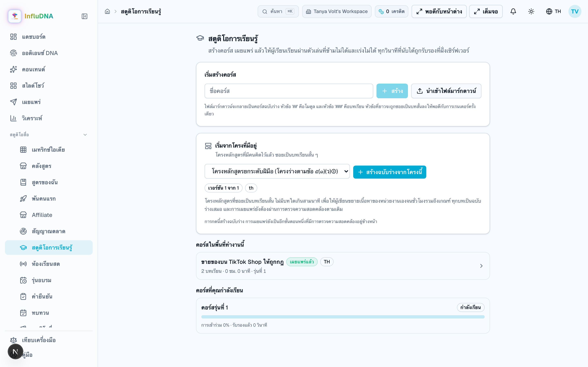Open notifications bell icon
The height and width of the screenshot is (367, 588).
click(x=513, y=11)
